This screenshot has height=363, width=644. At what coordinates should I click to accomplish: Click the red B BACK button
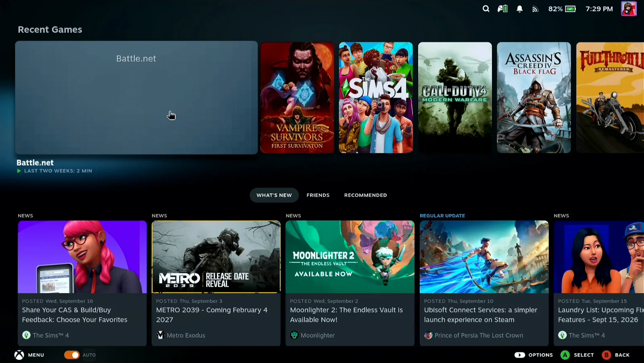coord(616,355)
